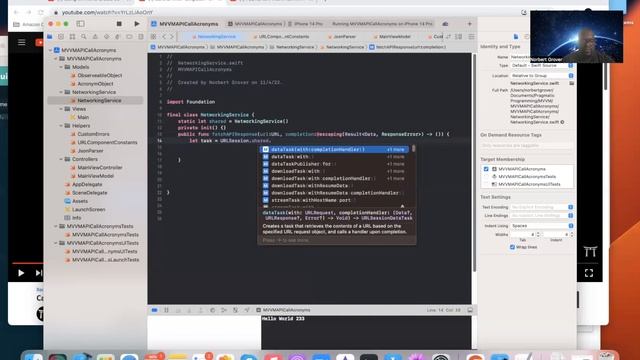This screenshot has width=640, height=360.
Task: Open MainViewController file in navigator
Action: 100,168
